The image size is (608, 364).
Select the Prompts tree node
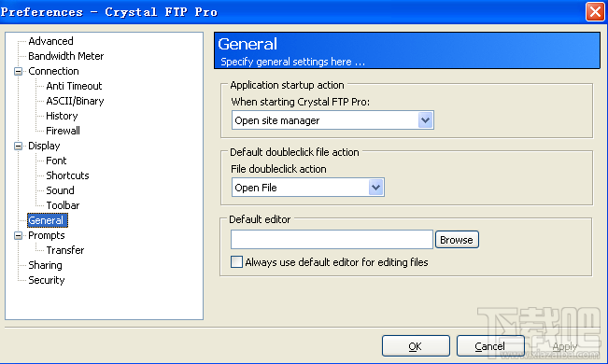point(47,236)
